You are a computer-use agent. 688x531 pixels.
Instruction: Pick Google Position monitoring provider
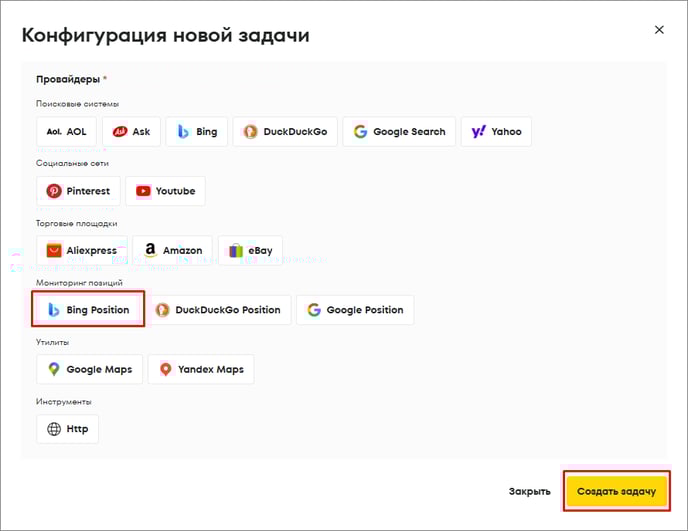(355, 310)
